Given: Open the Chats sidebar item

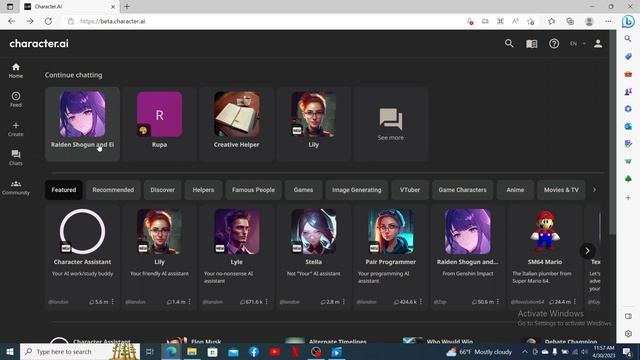Looking at the screenshot, I should 16,158.
